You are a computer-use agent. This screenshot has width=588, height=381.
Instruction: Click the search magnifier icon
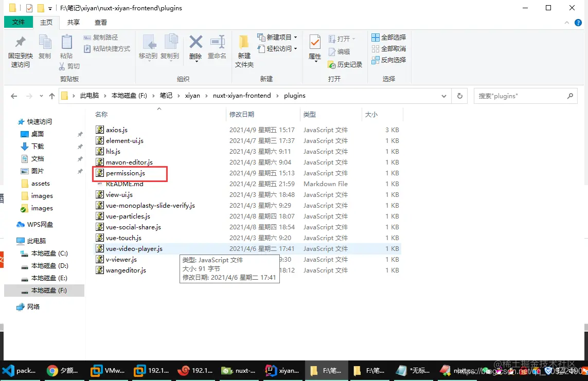[570, 96]
